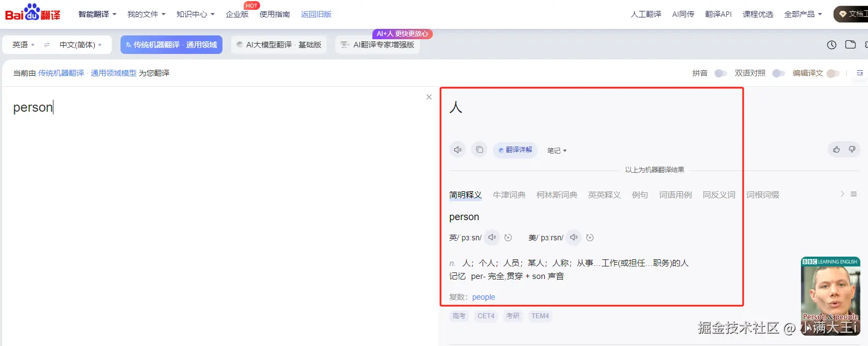The image size is (868, 346).
Task: Open the dictionary tabs list menu icon
Action: point(854,194)
